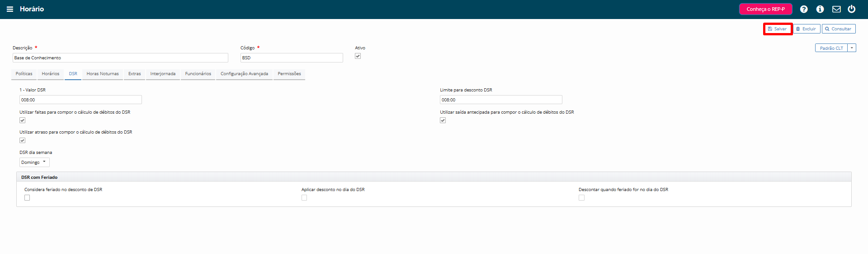Click the Consultar search button
The width and height of the screenshot is (868, 254).
pyautogui.click(x=839, y=29)
